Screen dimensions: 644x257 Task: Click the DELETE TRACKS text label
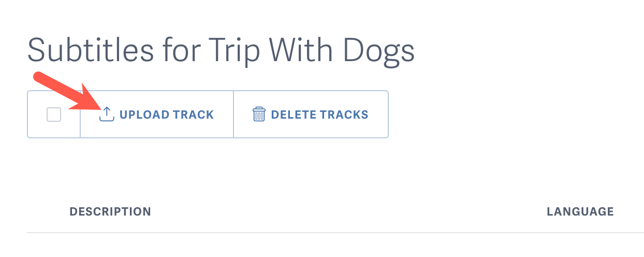[320, 115]
